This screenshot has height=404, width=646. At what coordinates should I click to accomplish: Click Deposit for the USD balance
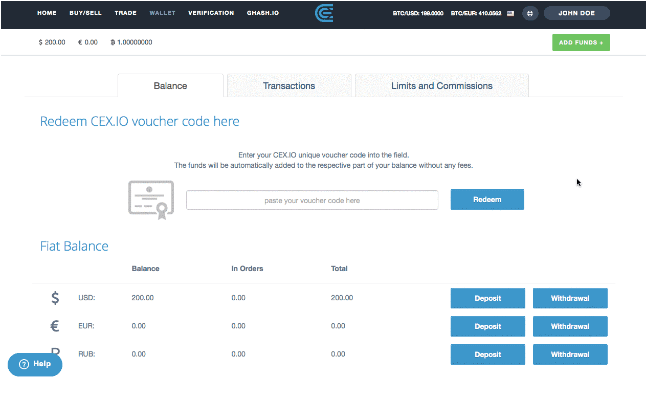(487, 298)
